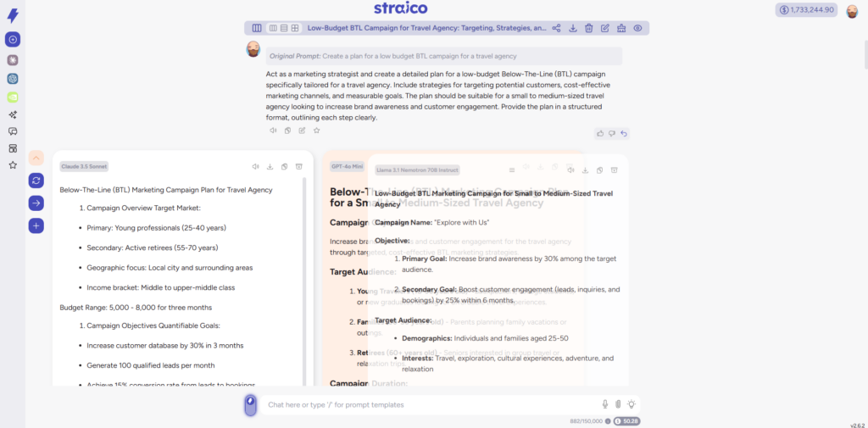
Task: Archive the Llama 3.1 Nemotron response card
Action: tap(614, 170)
